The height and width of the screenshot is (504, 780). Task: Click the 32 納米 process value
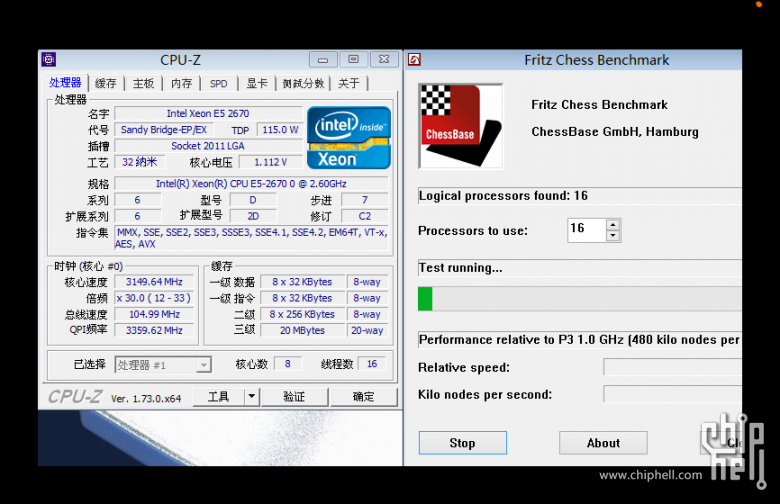pyautogui.click(x=140, y=162)
